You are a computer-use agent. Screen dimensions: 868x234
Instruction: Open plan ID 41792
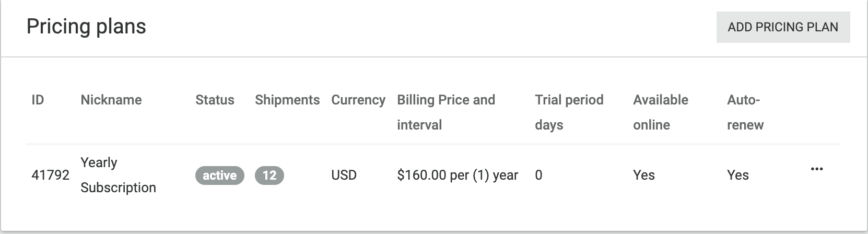(x=50, y=175)
